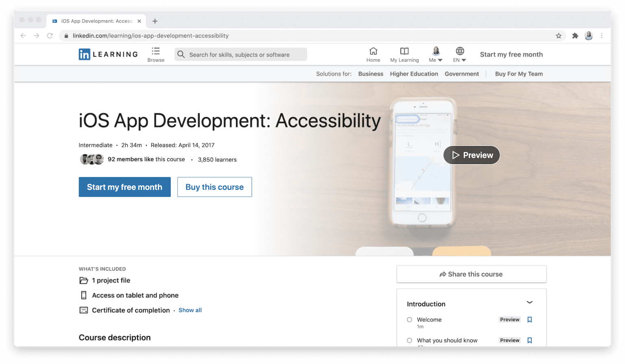Click inside the skills search field

pos(240,54)
